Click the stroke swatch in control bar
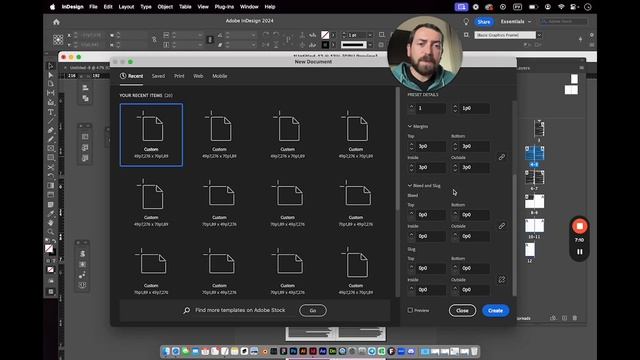Viewport: 640px width, 360px height. click(325, 44)
